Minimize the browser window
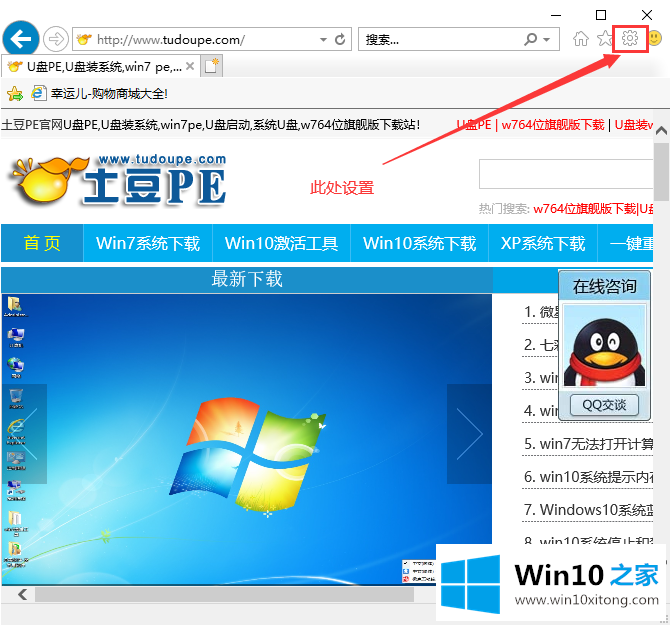The width and height of the screenshot is (671, 626). pos(556,15)
